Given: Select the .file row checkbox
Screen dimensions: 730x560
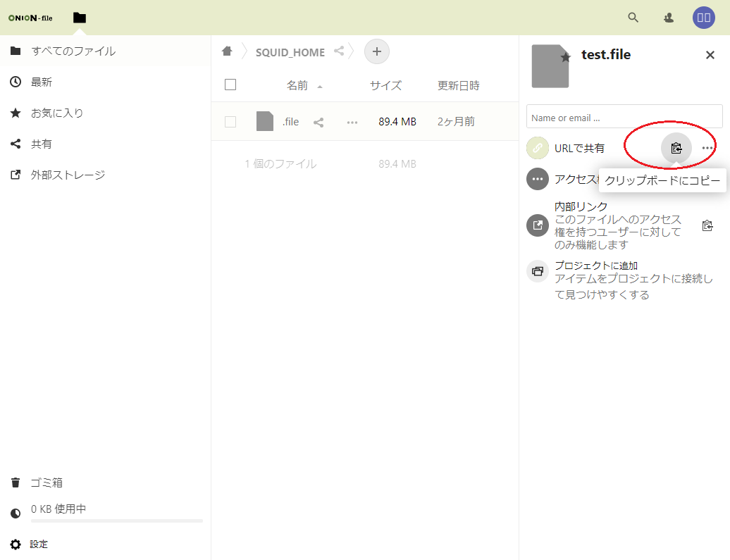Looking at the screenshot, I should click(x=230, y=122).
